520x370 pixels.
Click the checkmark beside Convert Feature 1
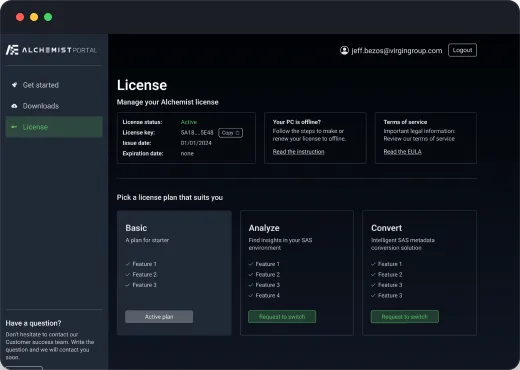coord(373,264)
